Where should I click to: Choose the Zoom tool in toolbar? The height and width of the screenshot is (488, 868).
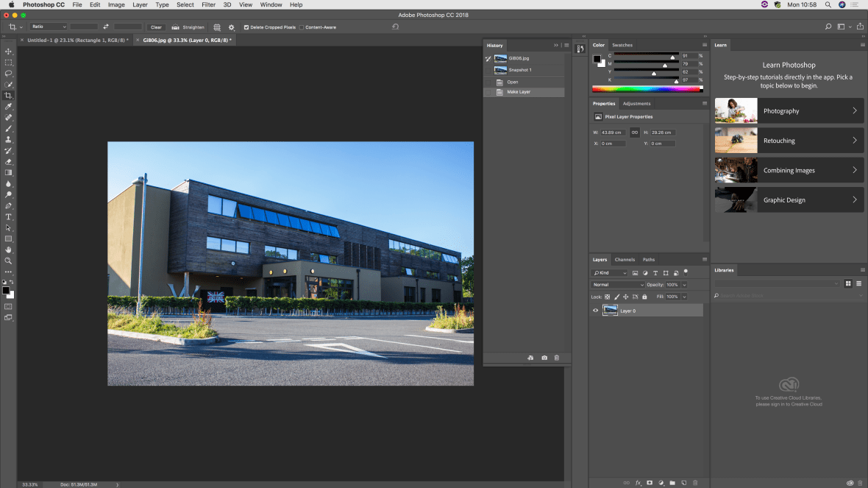(x=9, y=261)
